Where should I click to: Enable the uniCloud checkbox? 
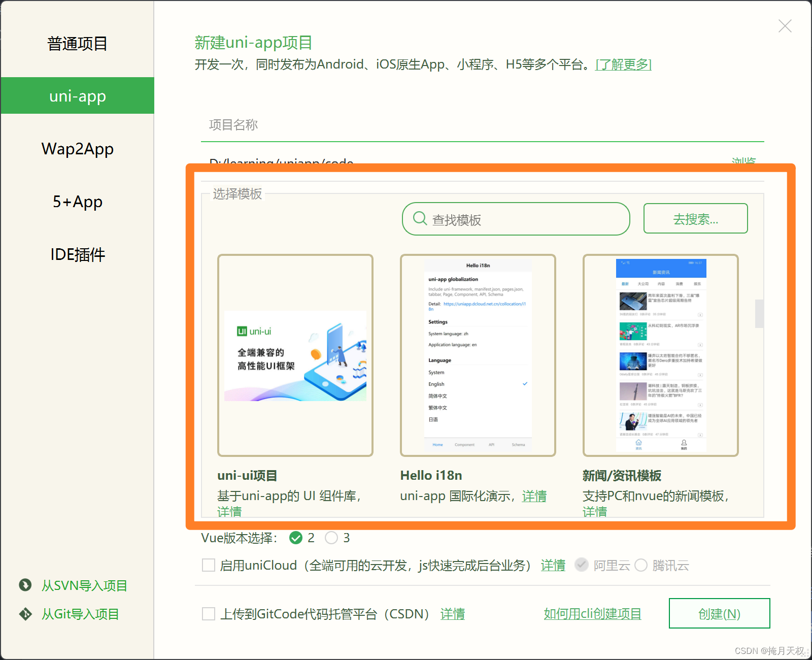[209, 565]
